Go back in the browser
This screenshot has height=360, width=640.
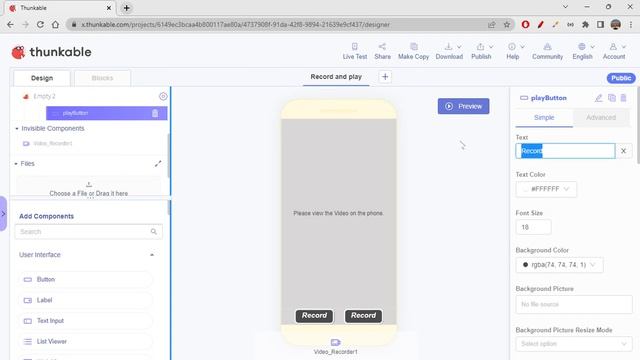(10, 24)
